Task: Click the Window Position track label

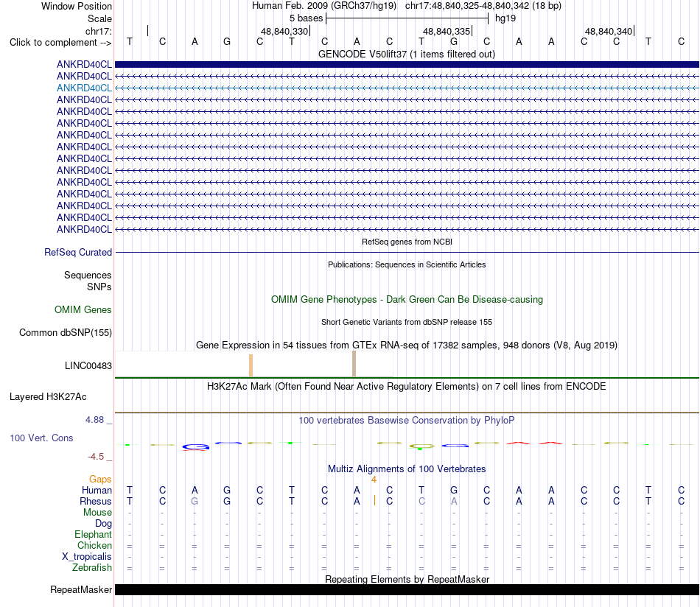Action: tap(77, 6)
